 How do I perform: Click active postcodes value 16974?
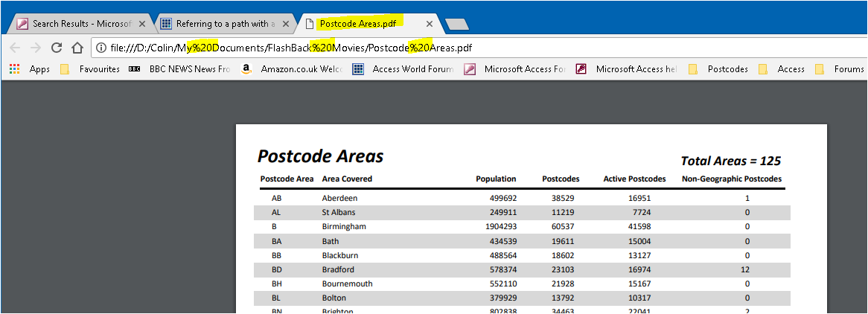[x=639, y=269]
